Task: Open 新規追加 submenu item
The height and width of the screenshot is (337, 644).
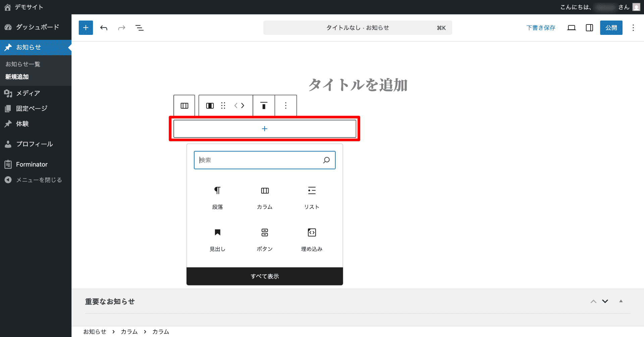Action: click(17, 77)
